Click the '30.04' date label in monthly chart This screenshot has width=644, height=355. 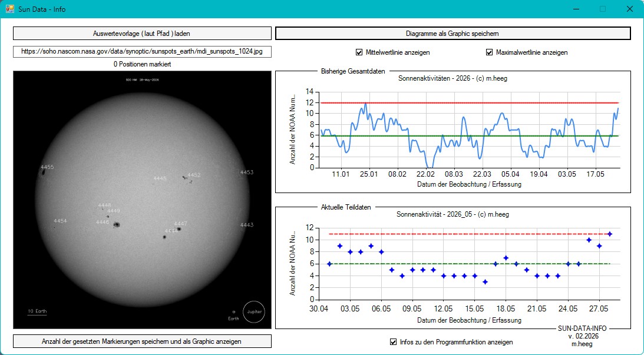coord(319,308)
